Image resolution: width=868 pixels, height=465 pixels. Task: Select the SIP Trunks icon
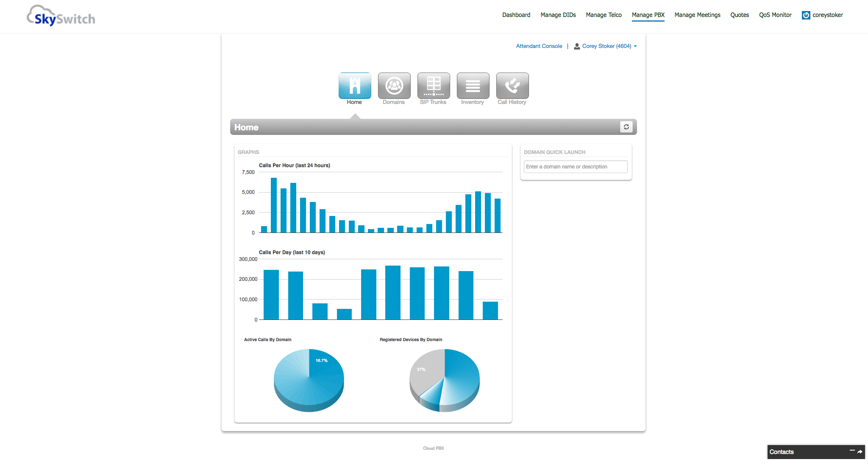pyautogui.click(x=433, y=86)
